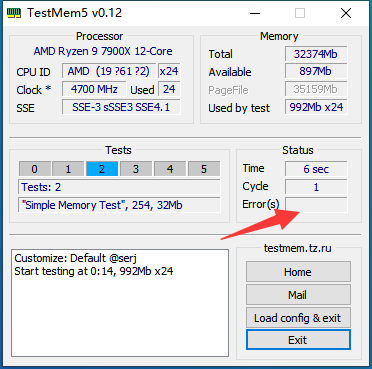Click the 'Memory' group heading
This screenshot has width=372, height=369.
(279, 36)
